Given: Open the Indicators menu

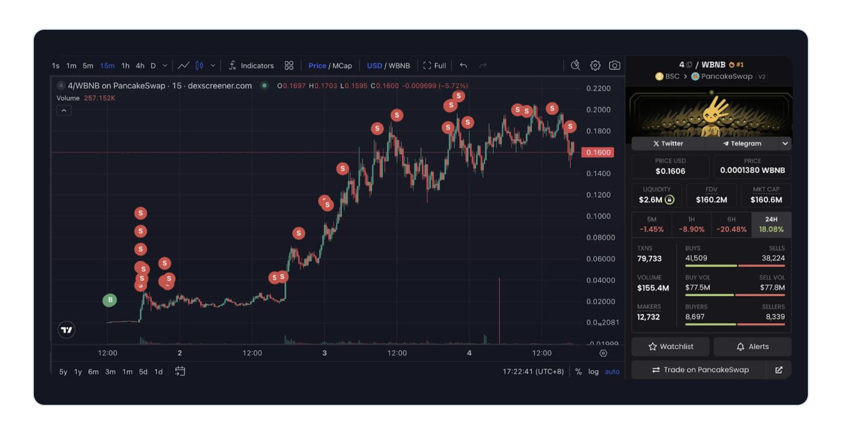Looking at the screenshot, I should pyautogui.click(x=251, y=65).
